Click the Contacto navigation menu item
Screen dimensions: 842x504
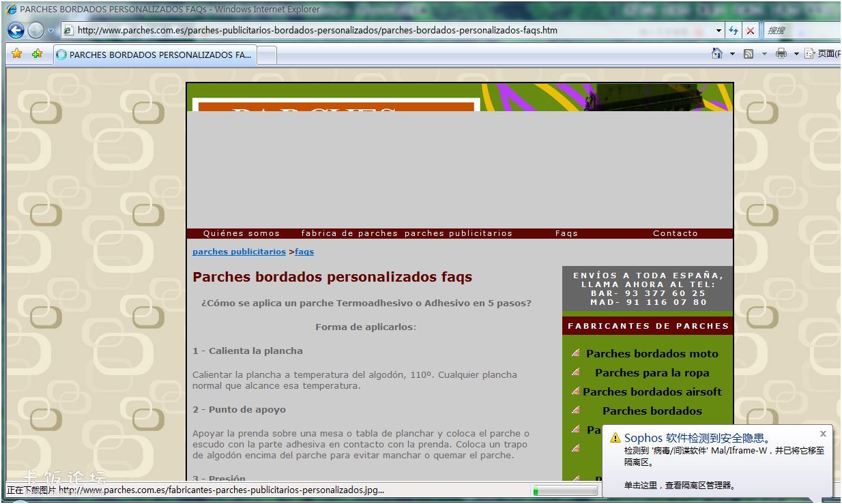pos(675,233)
